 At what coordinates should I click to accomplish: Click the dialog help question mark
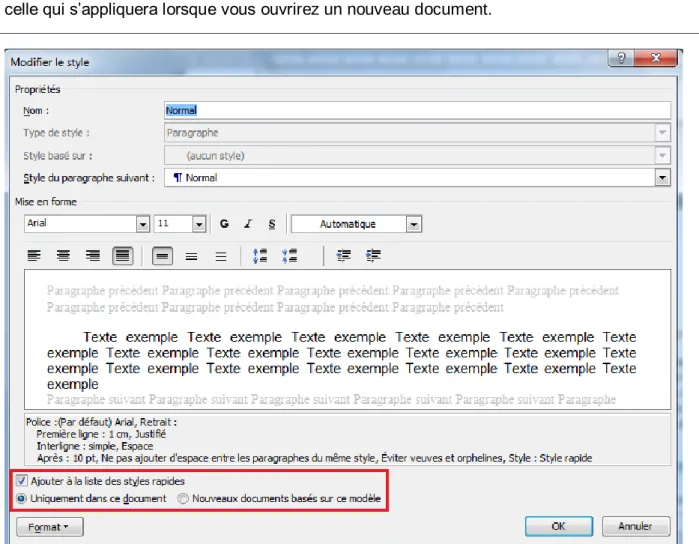click(621, 58)
